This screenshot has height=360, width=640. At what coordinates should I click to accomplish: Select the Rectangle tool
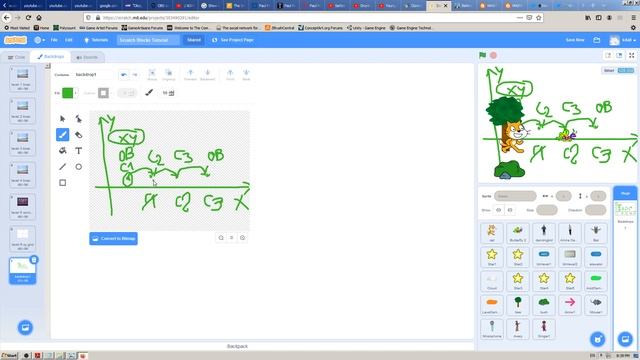(62, 182)
